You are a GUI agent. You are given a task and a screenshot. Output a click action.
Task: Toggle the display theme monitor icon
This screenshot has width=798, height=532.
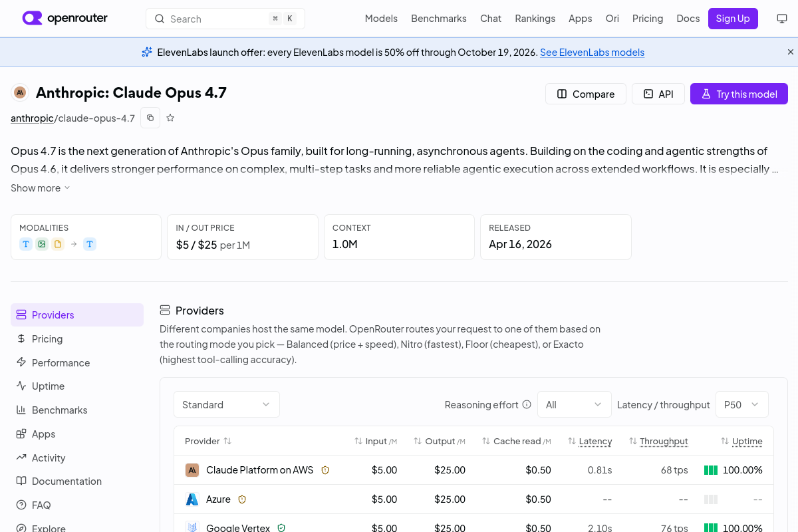tap(782, 19)
